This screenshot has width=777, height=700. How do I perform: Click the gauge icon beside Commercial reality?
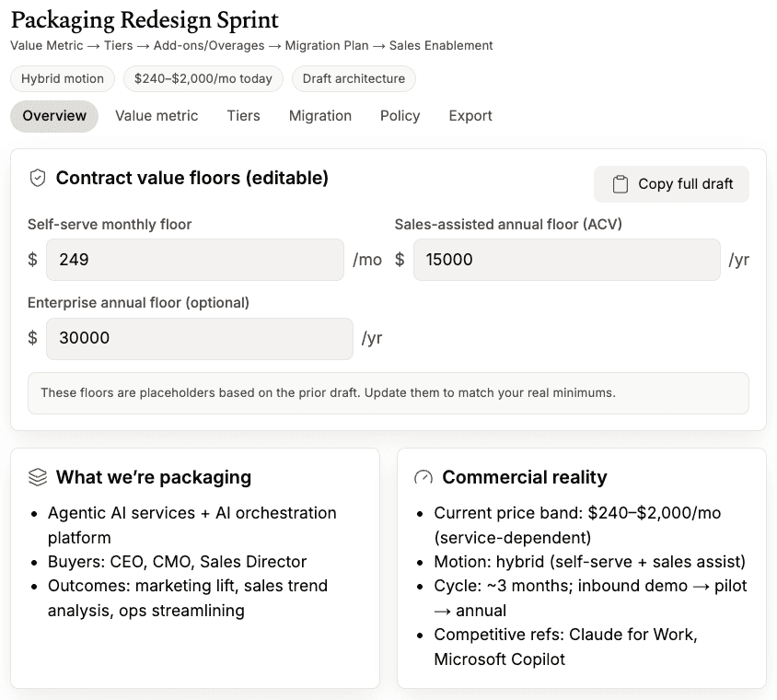pyautogui.click(x=423, y=477)
